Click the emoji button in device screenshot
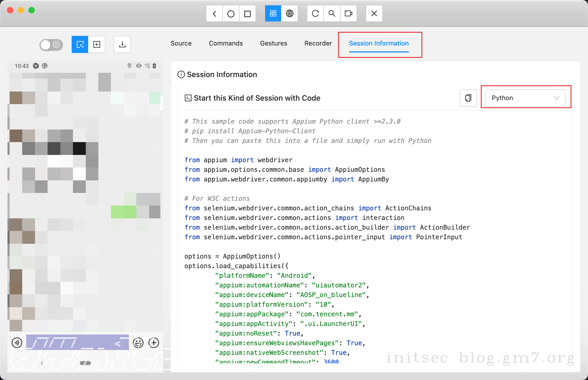588x380 pixels. point(138,343)
